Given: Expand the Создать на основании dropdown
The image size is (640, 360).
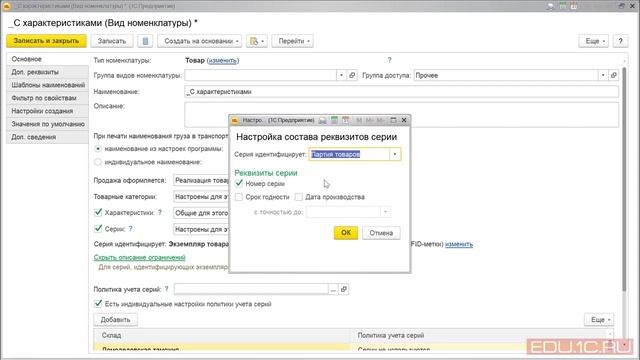Looking at the screenshot, I should tap(200, 41).
